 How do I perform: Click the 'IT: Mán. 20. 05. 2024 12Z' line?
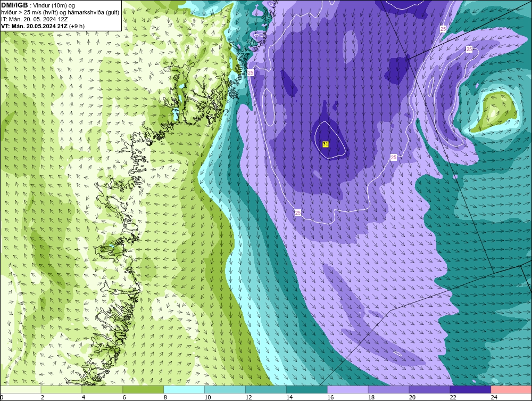point(34,19)
